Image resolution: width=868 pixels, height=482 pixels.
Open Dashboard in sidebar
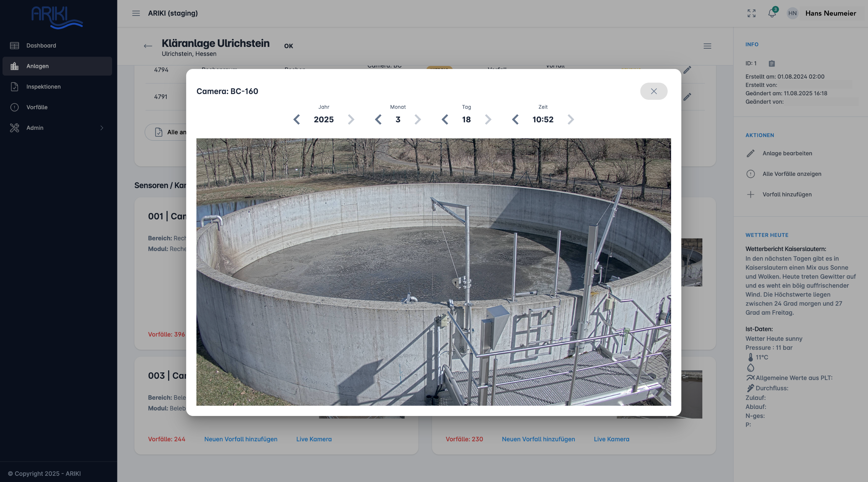point(41,45)
